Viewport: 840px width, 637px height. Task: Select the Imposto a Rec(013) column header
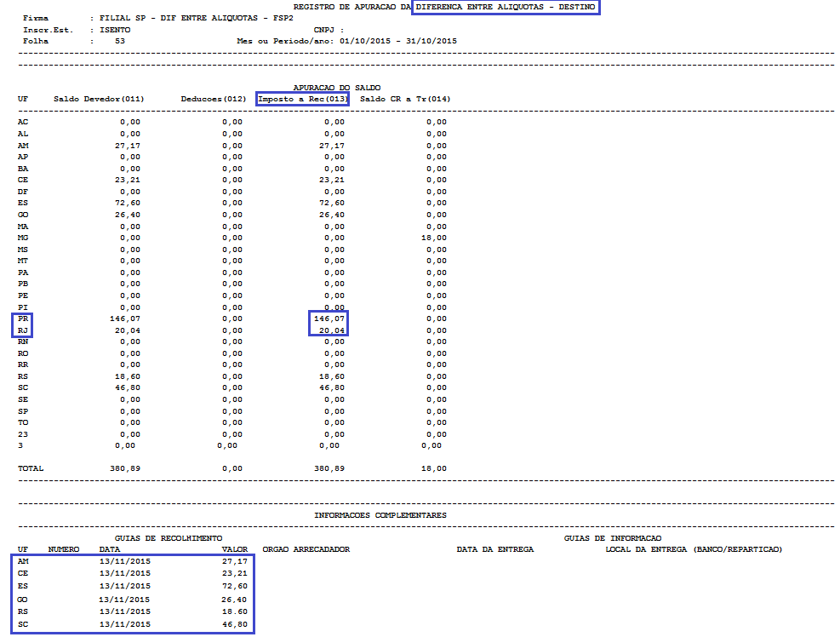(x=303, y=100)
